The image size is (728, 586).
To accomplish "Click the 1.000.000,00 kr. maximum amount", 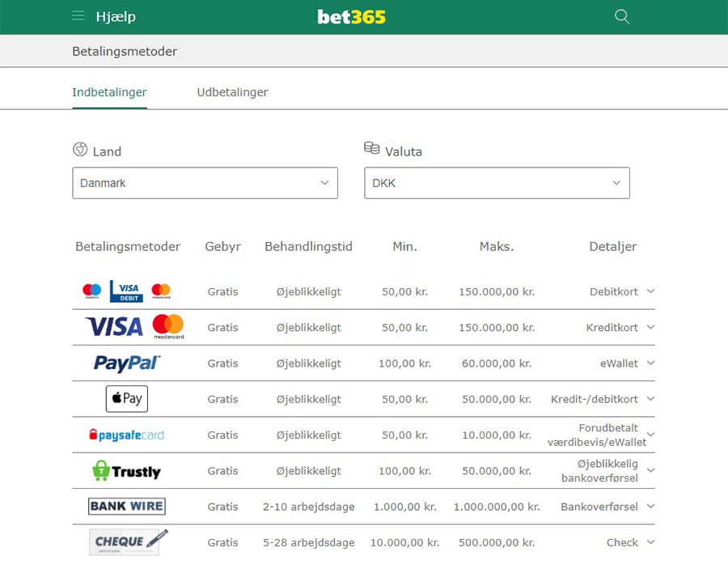I will pos(497,507).
